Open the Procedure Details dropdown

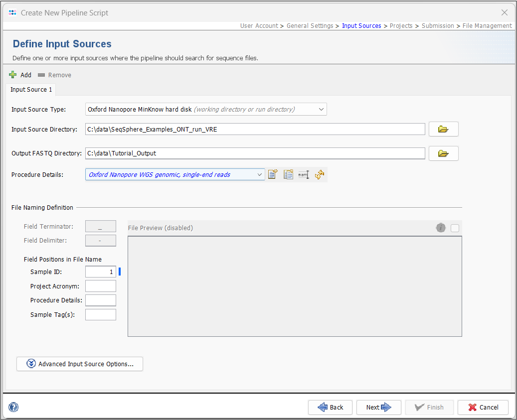(x=259, y=174)
